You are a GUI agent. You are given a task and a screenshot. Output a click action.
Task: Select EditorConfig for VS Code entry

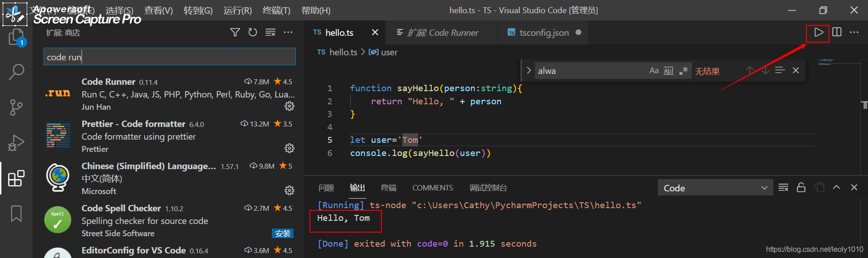coord(169,251)
